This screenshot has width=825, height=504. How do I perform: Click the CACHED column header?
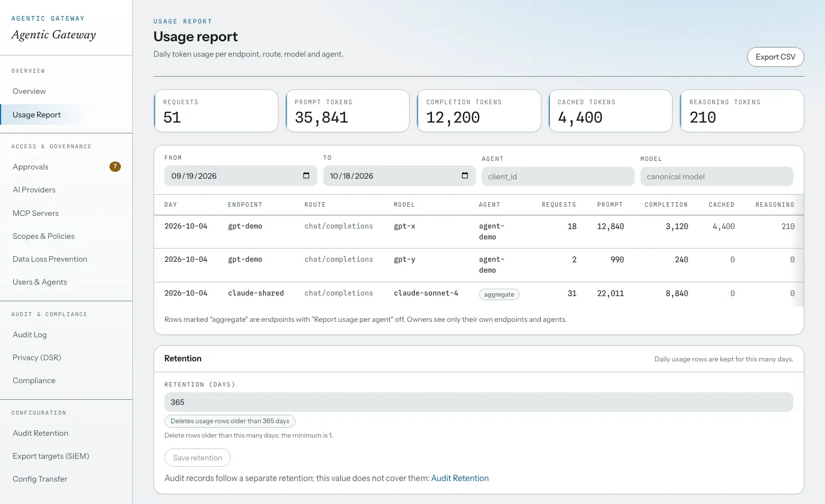[721, 204]
